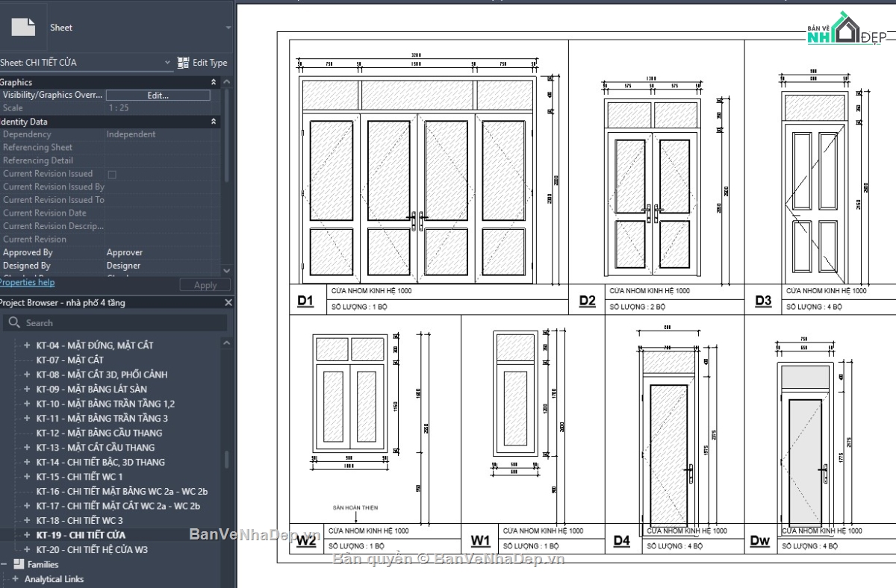Select the D3 single door elevation drawing

(815, 186)
